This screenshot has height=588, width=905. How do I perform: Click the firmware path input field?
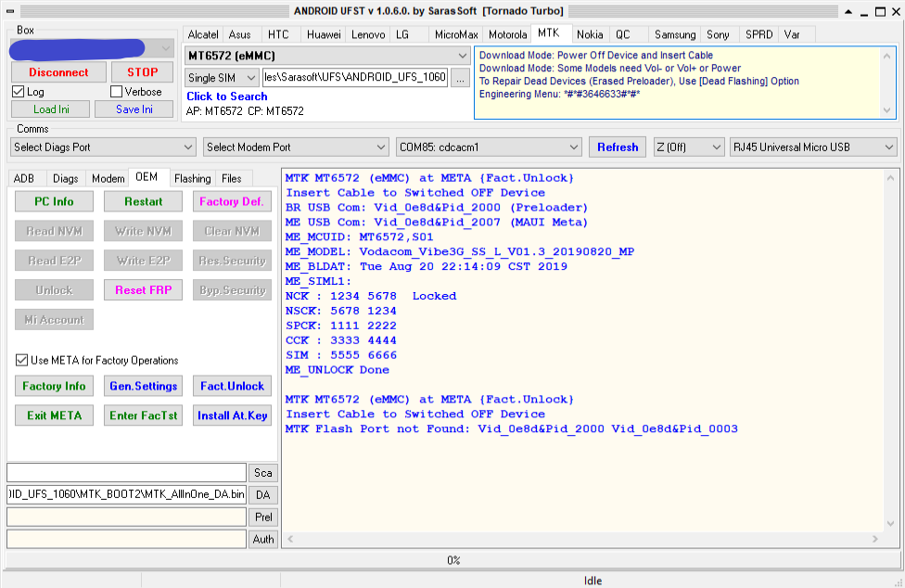coord(355,77)
